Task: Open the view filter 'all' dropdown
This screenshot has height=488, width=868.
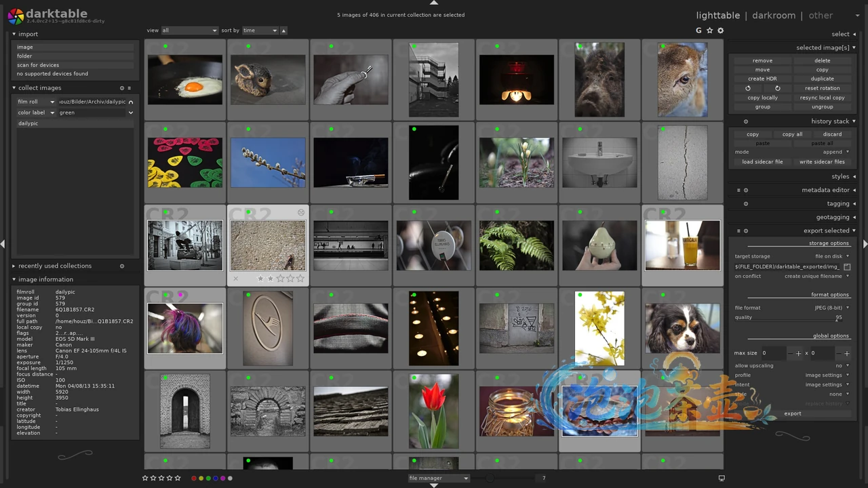Action: click(x=189, y=30)
